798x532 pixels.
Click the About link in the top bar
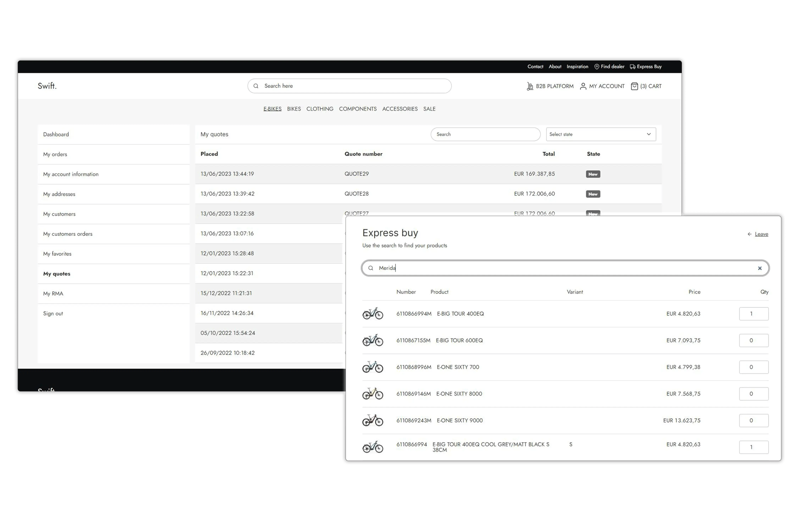pyautogui.click(x=555, y=66)
